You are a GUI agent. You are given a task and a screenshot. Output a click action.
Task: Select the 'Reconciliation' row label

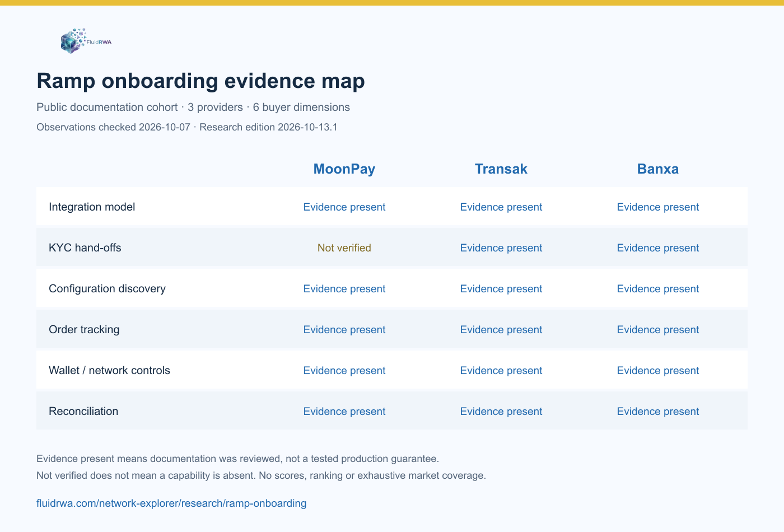click(83, 411)
